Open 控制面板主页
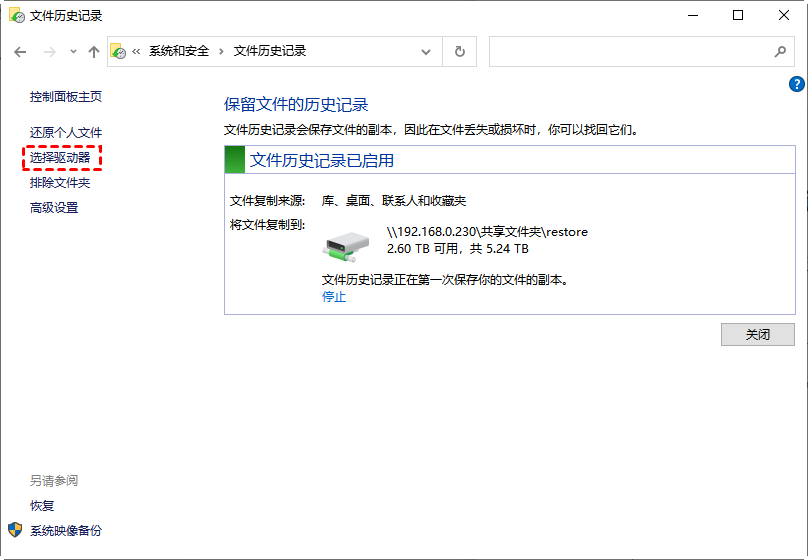Image resolution: width=808 pixels, height=560 pixels. (65, 96)
